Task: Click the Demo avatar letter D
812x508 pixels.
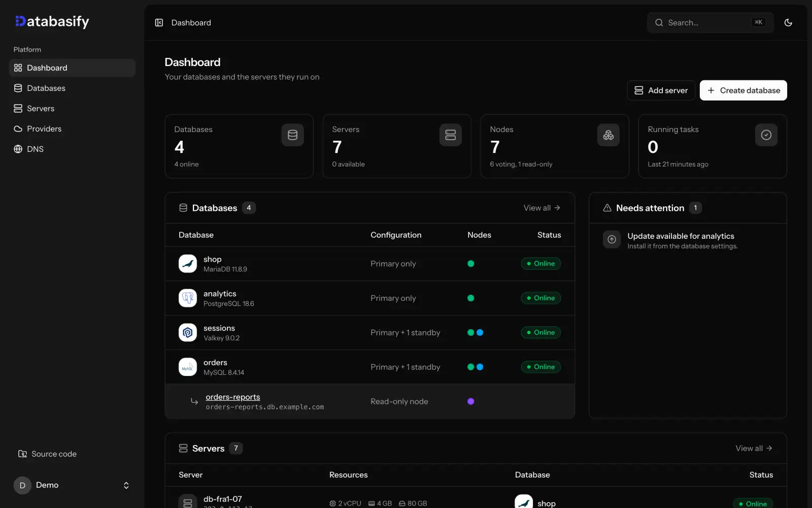Action: tap(22, 485)
